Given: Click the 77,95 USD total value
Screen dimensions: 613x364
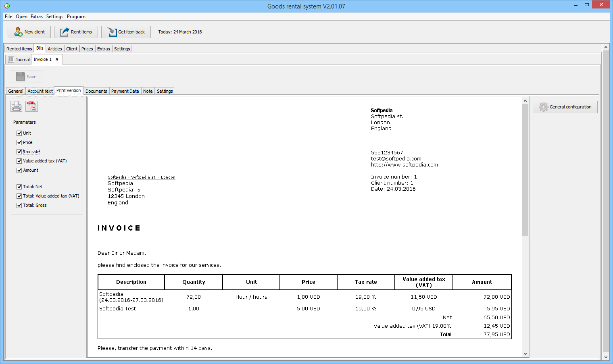Looking at the screenshot, I should point(497,335).
